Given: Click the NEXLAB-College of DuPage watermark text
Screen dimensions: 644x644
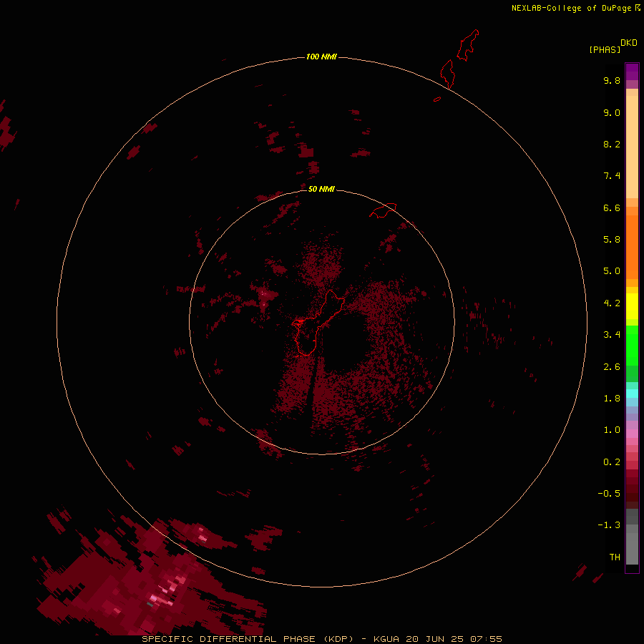Looking at the screenshot, I should pyautogui.click(x=575, y=8).
